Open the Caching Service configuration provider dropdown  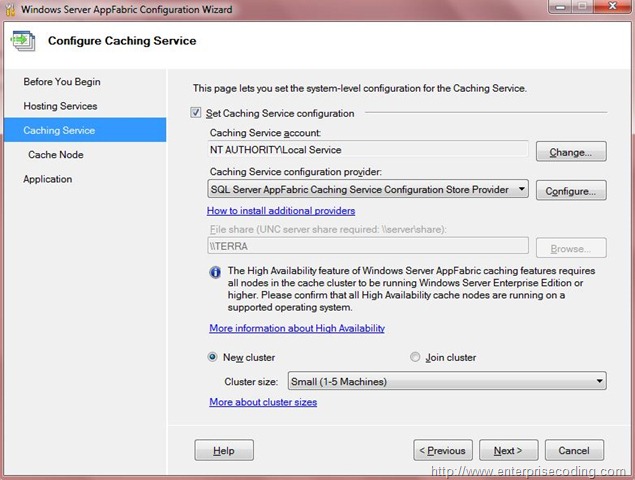tap(368, 189)
